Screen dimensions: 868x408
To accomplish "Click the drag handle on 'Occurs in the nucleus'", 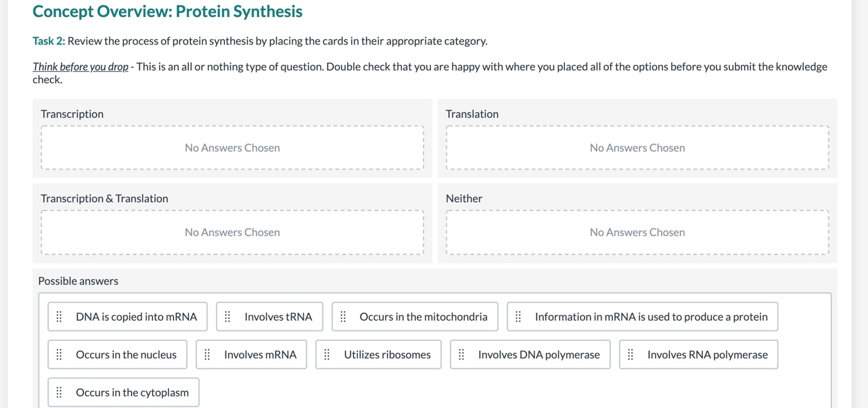I will click(59, 354).
